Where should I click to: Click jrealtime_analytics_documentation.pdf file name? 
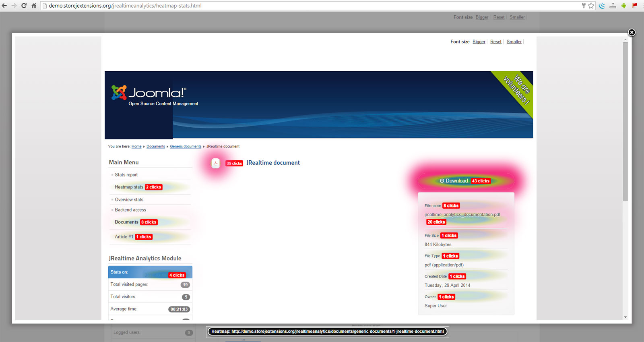[462, 215]
